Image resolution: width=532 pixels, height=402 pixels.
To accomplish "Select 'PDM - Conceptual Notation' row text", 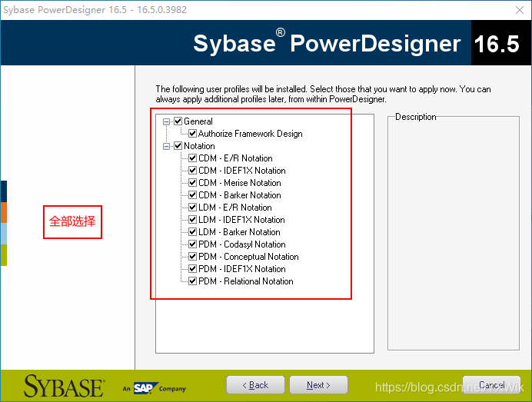I will point(248,257).
